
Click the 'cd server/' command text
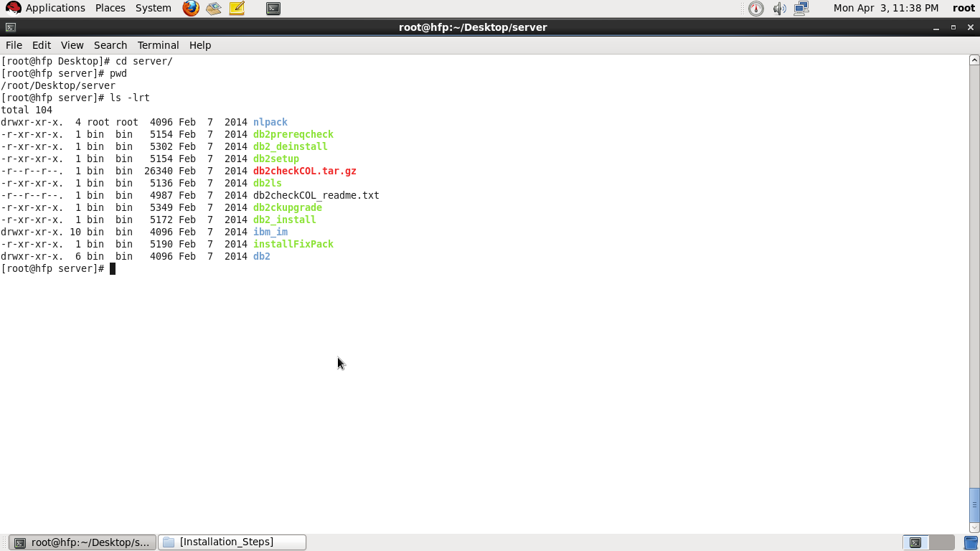tap(144, 61)
